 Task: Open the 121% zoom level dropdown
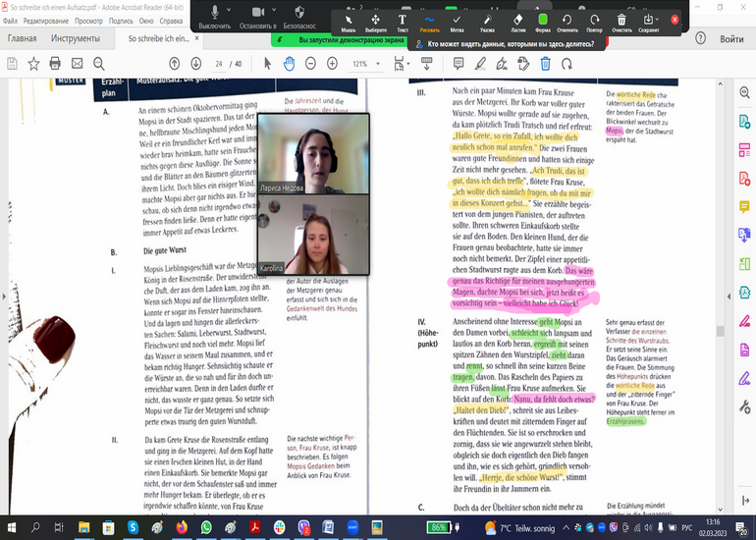(x=365, y=63)
